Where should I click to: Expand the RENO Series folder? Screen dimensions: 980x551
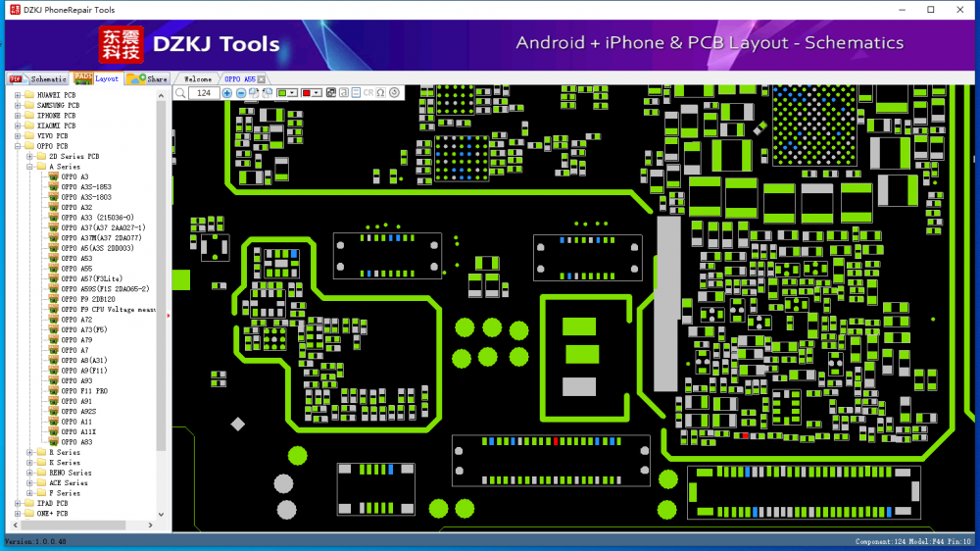point(29,473)
